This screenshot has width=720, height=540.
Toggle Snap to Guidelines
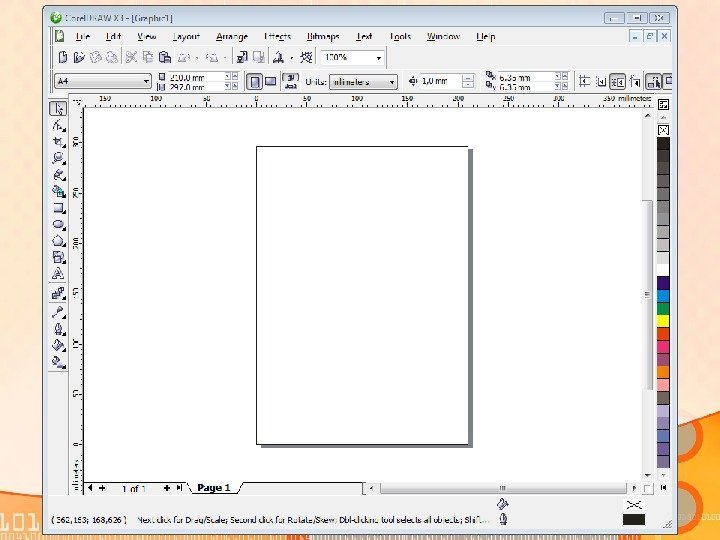tap(601, 82)
